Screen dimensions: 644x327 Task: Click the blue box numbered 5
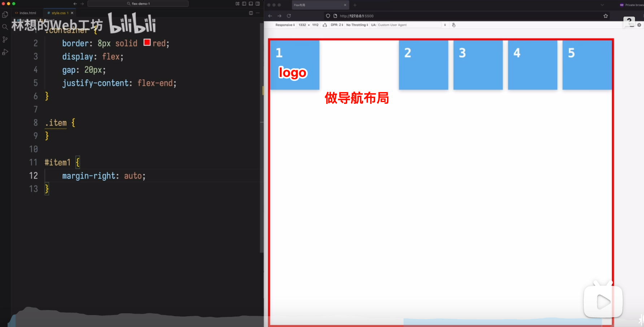(x=587, y=65)
